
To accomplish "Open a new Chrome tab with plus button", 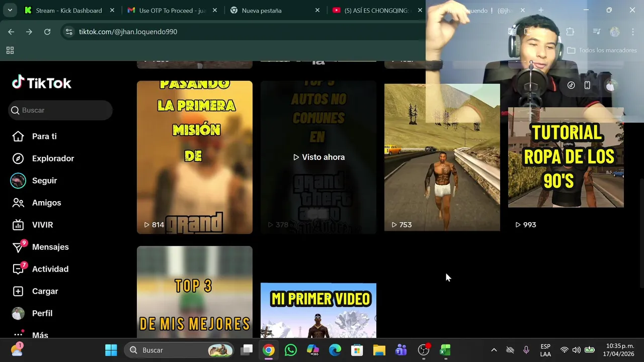I will pyautogui.click(x=541, y=10).
